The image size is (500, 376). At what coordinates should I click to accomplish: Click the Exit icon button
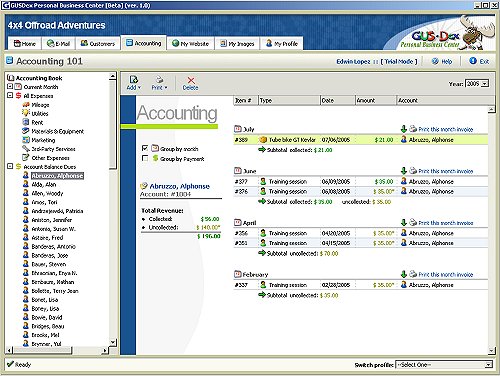click(x=473, y=61)
